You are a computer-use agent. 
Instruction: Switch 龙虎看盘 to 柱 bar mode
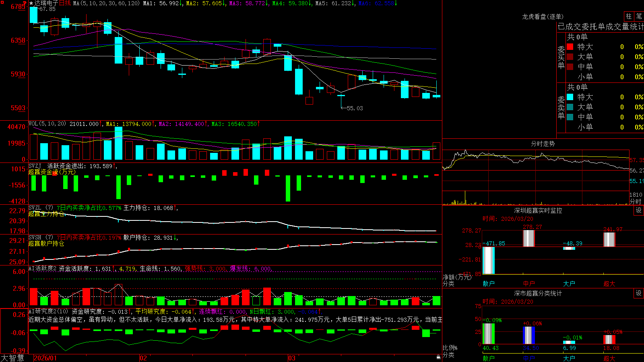(629, 16)
